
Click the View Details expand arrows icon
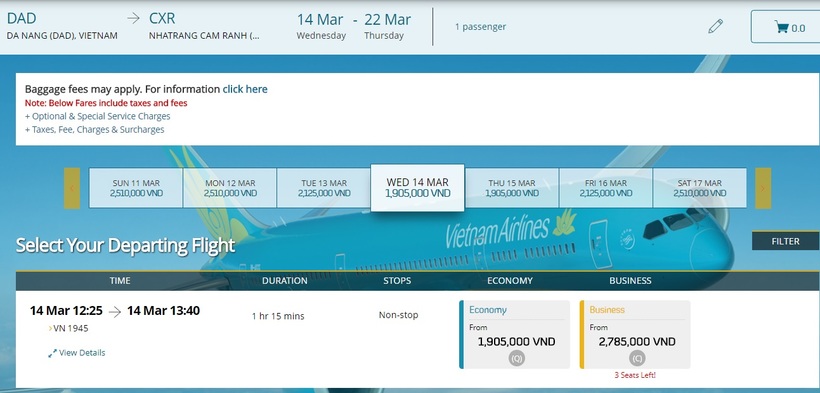pyautogui.click(x=52, y=354)
